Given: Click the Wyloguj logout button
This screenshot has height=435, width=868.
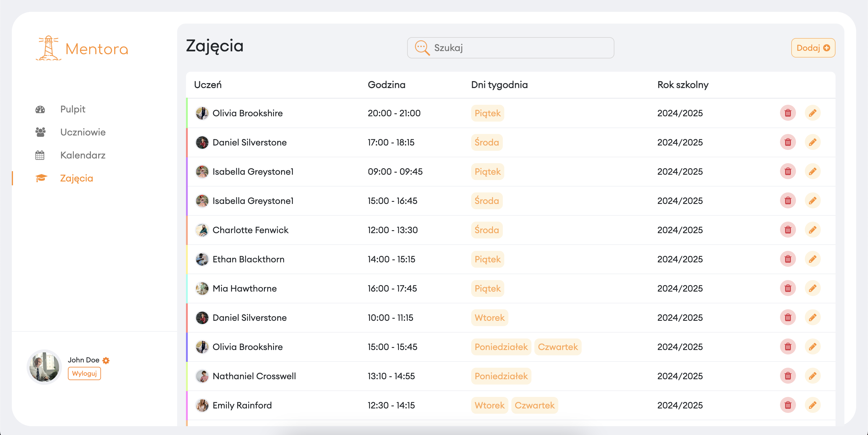Looking at the screenshot, I should (x=84, y=373).
